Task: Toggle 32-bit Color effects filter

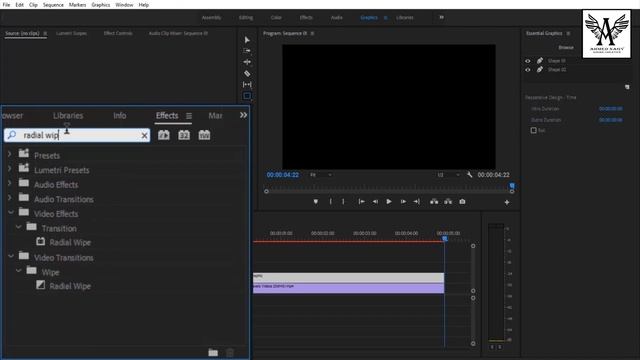Action: [184, 135]
